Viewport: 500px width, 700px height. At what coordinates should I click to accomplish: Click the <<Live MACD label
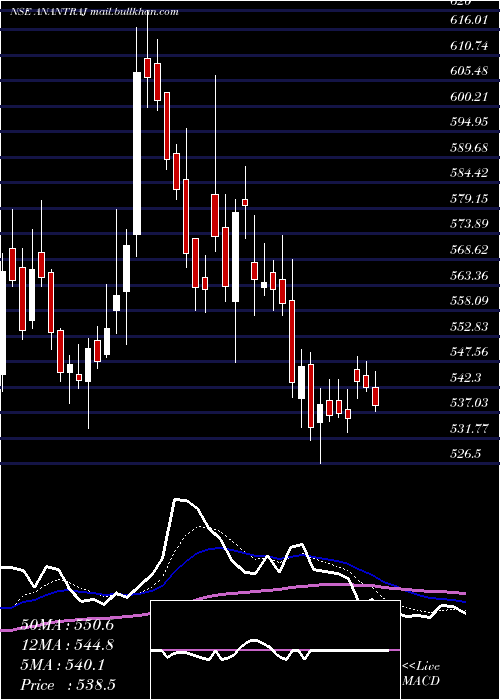(x=421, y=674)
